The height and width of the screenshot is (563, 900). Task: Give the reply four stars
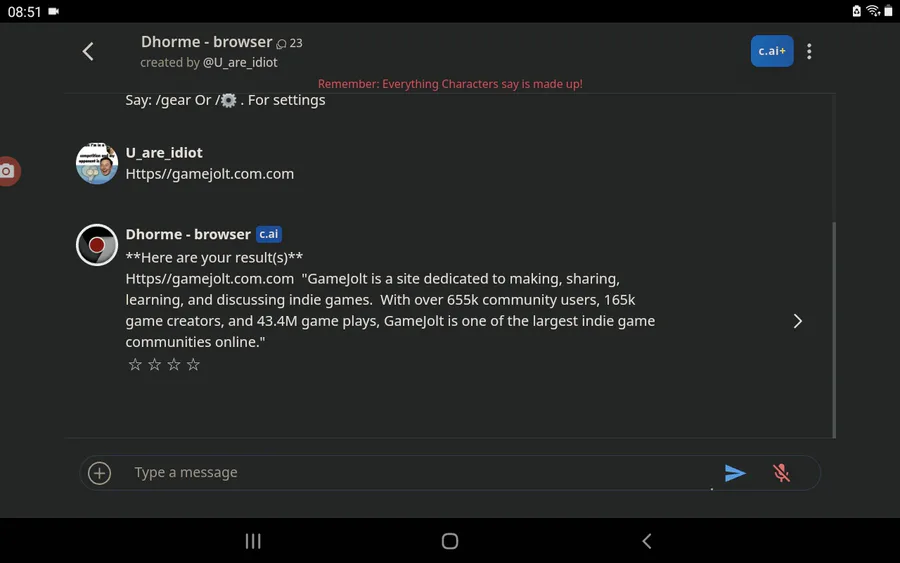pyautogui.click(x=193, y=364)
